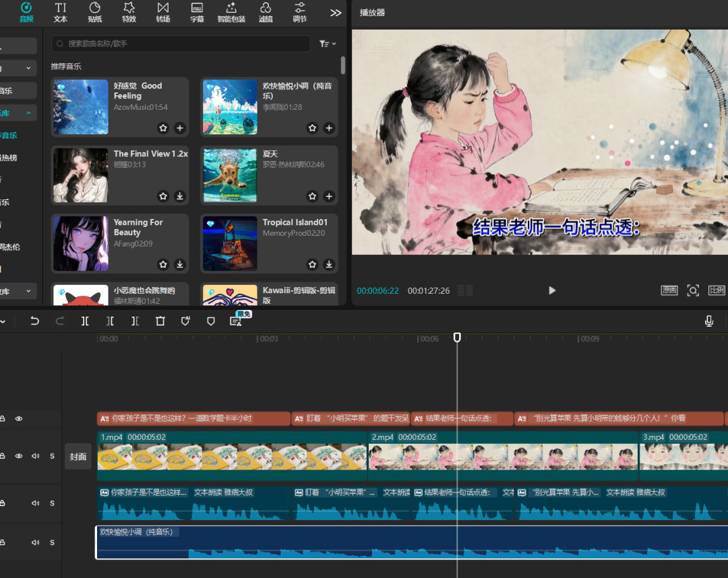Play the video in the player

pos(552,290)
